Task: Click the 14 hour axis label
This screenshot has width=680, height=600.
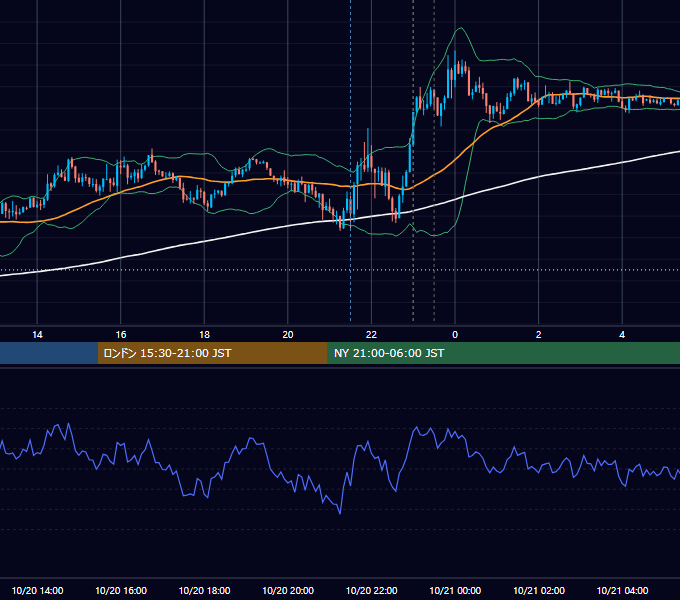Action: tap(37, 335)
